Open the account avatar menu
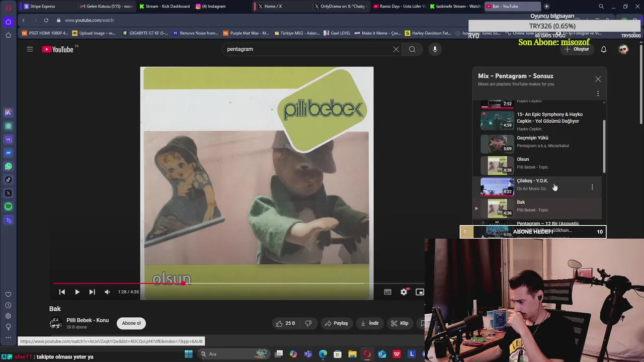This screenshot has width=644, height=362. 623,49
